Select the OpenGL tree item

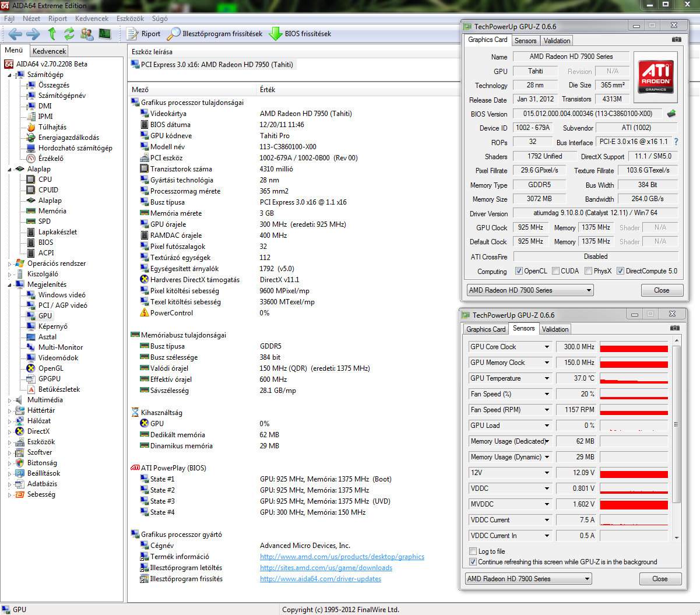pos(45,368)
